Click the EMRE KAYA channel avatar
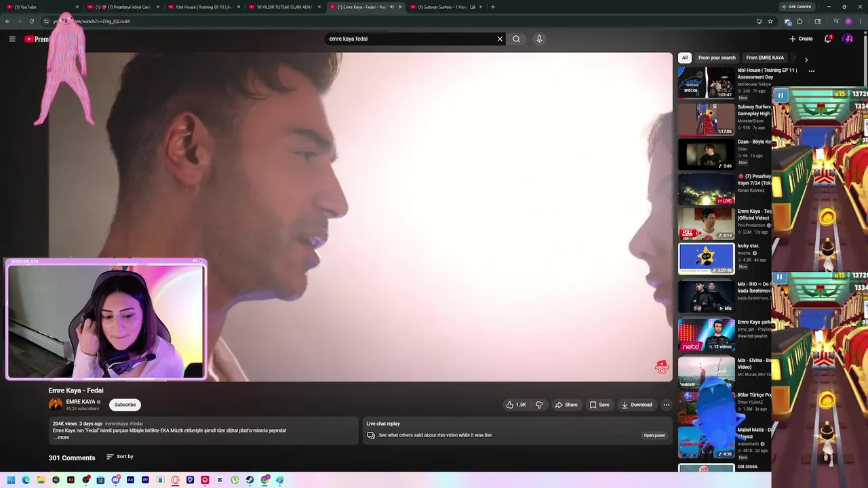Screen dimensions: 868x488 (x=56, y=405)
